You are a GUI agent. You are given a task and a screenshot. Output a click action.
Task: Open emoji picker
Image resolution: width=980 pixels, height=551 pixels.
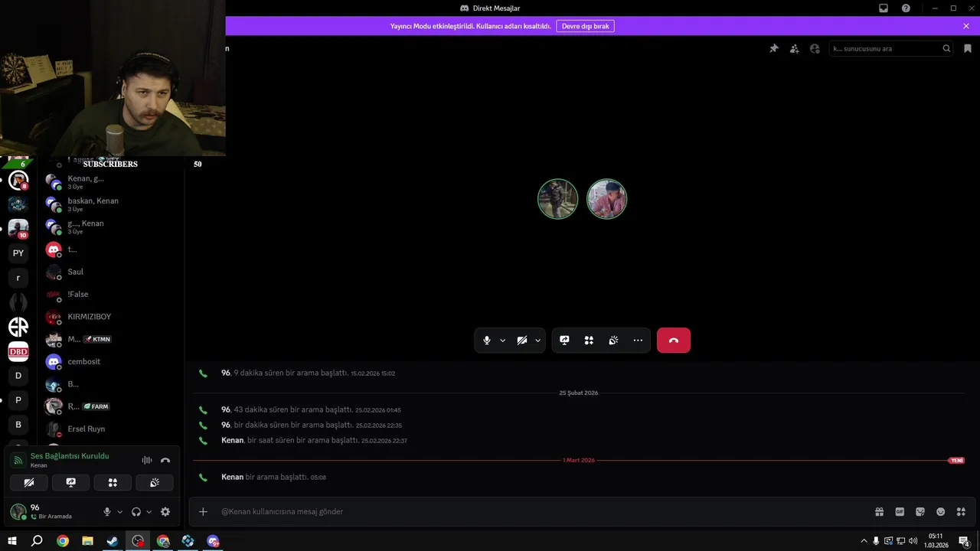(x=940, y=512)
